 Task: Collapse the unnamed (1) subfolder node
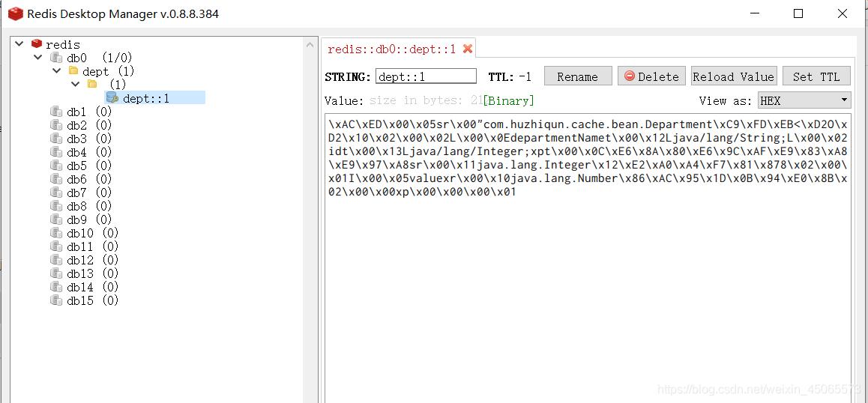tap(75, 84)
